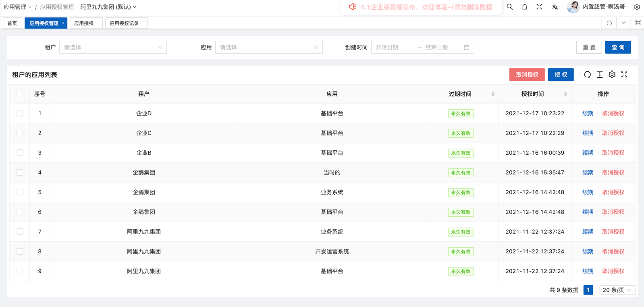Screen dimensions: 644x307
Task: Expand the table to fullscreen
Action: [624, 75]
